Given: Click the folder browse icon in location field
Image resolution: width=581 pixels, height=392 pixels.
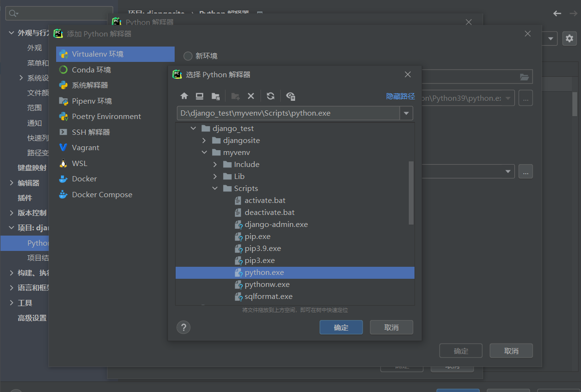Looking at the screenshot, I should pyautogui.click(x=524, y=77).
